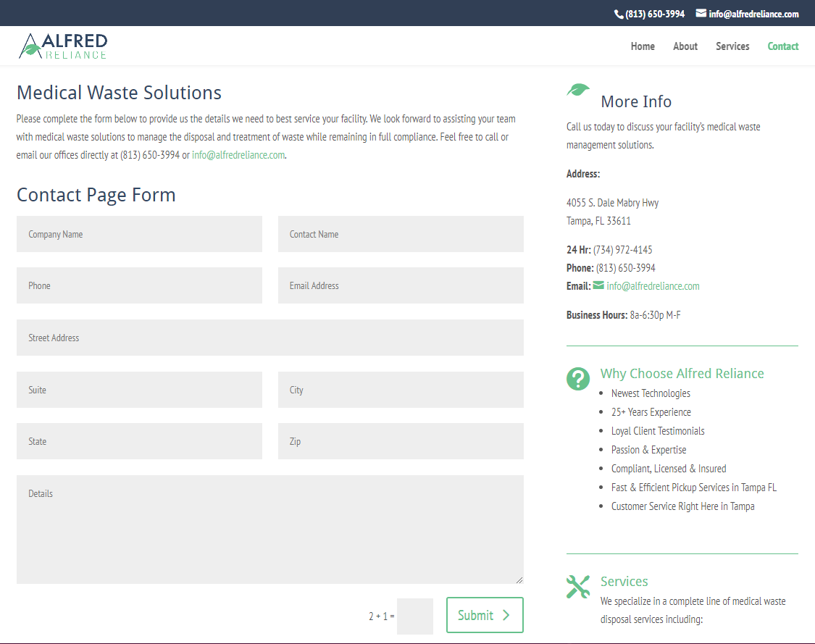Image resolution: width=815 pixels, height=644 pixels.
Task: Click the State input field
Action: (139, 441)
